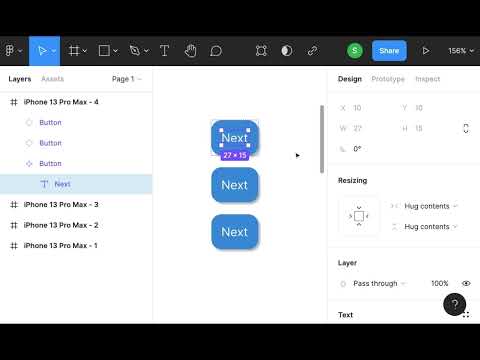Screen dimensions: 480x360
Task: Switch to the Design tab
Action: coord(350,79)
